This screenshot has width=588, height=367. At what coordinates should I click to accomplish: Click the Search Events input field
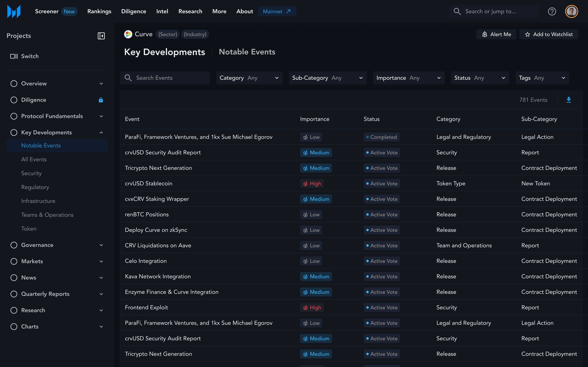165,78
